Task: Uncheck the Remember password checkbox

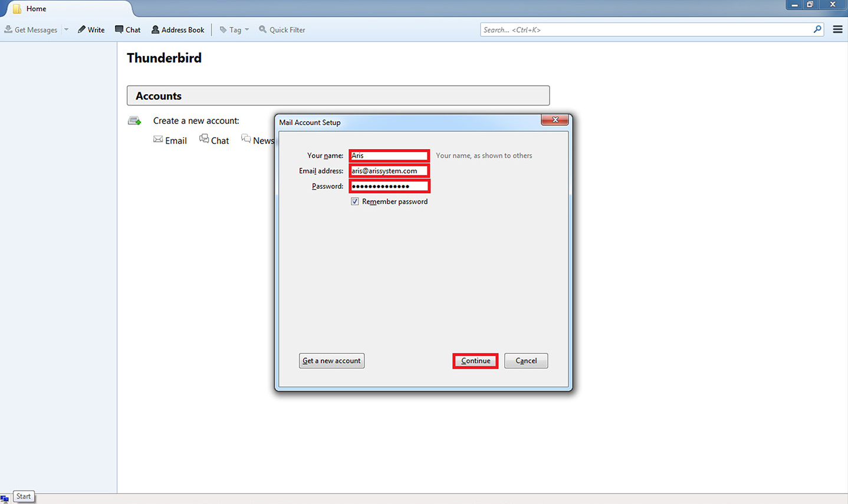Action: pos(355,202)
